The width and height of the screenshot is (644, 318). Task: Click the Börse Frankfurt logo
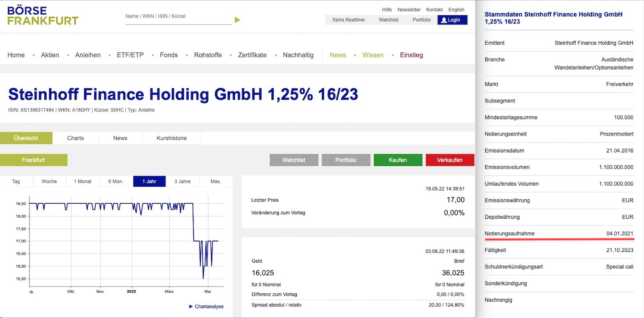pos(43,16)
